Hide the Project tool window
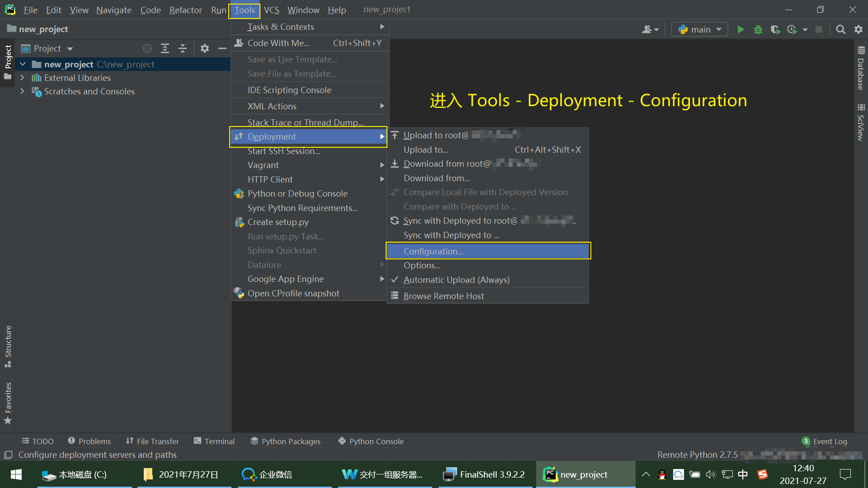Viewport: 868px width, 488px height. tap(222, 49)
